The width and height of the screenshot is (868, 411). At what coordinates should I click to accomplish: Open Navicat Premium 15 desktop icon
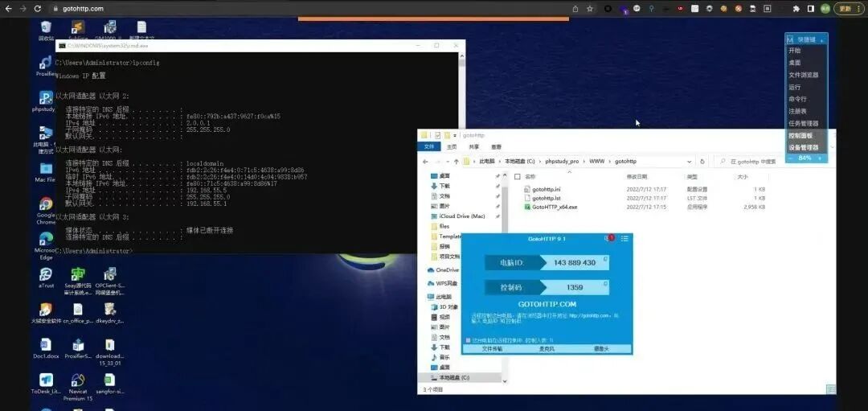(x=77, y=387)
